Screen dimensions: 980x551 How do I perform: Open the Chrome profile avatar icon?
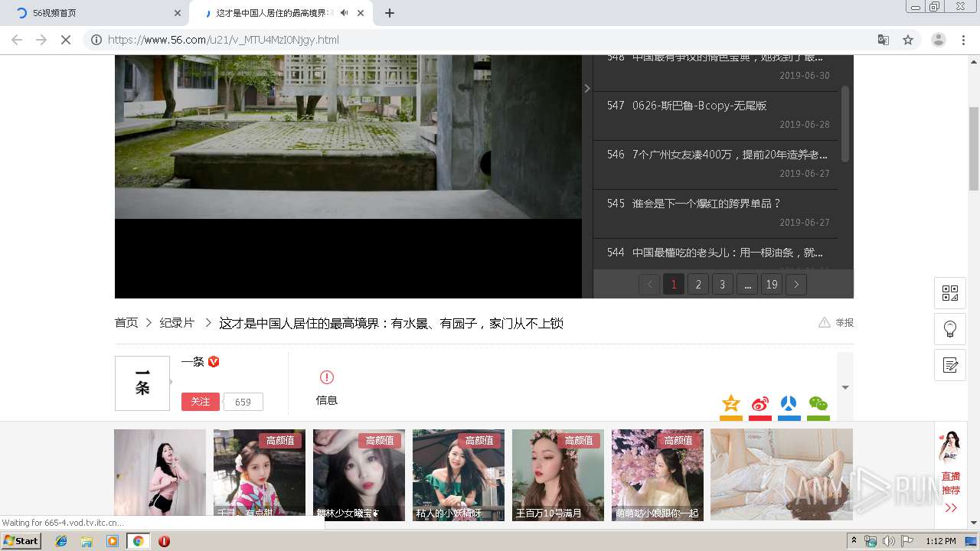[x=939, y=40]
